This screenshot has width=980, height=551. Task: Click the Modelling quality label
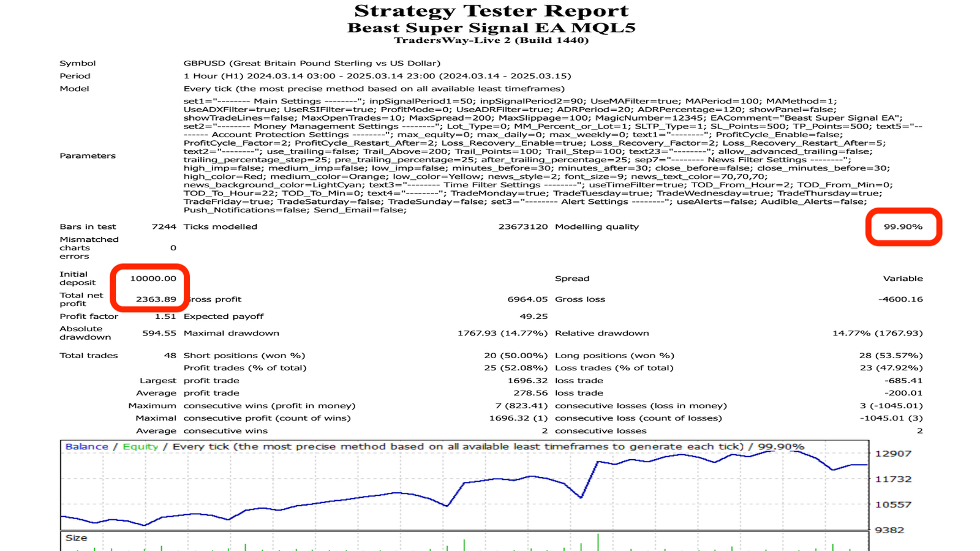(597, 227)
